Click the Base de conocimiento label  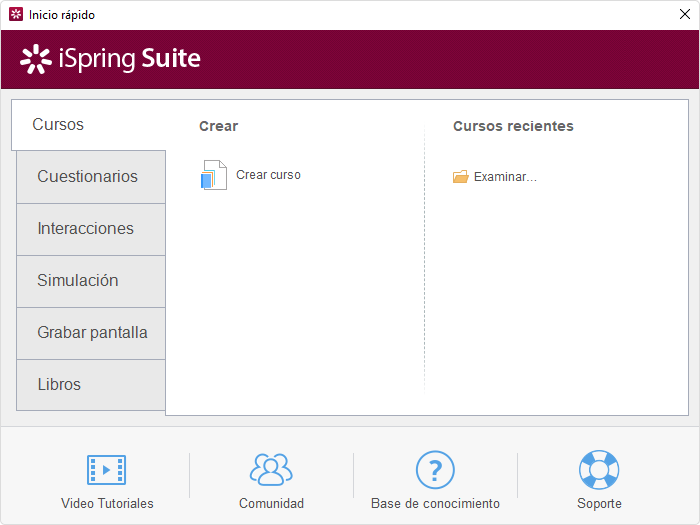[435, 504]
